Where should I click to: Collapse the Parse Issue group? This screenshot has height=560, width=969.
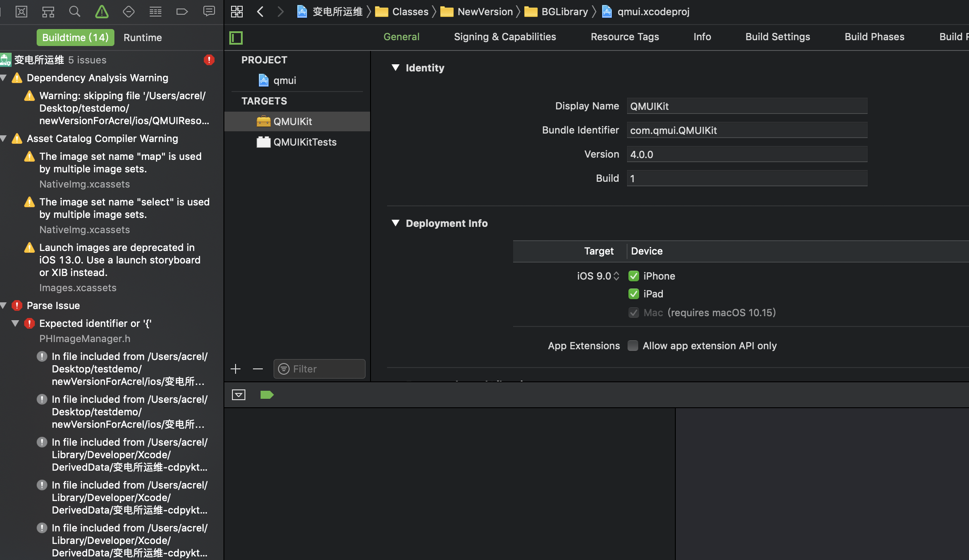click(4, 305)
